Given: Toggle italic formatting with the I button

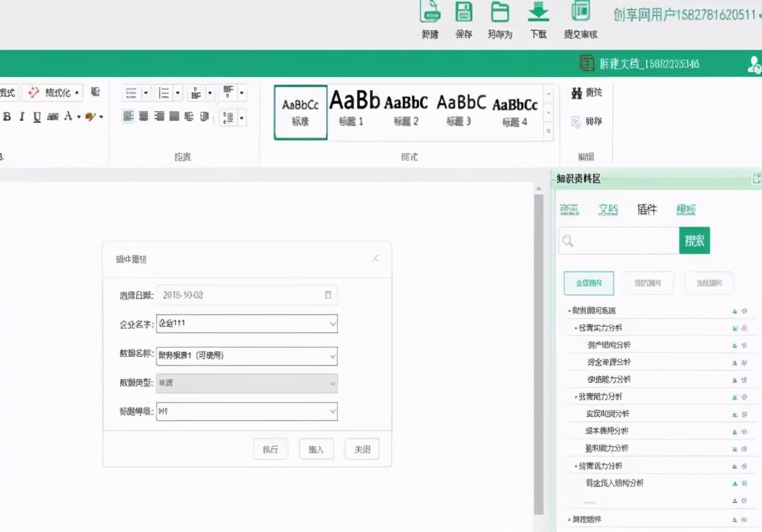Looking at the screenshot, I should 21,118.
